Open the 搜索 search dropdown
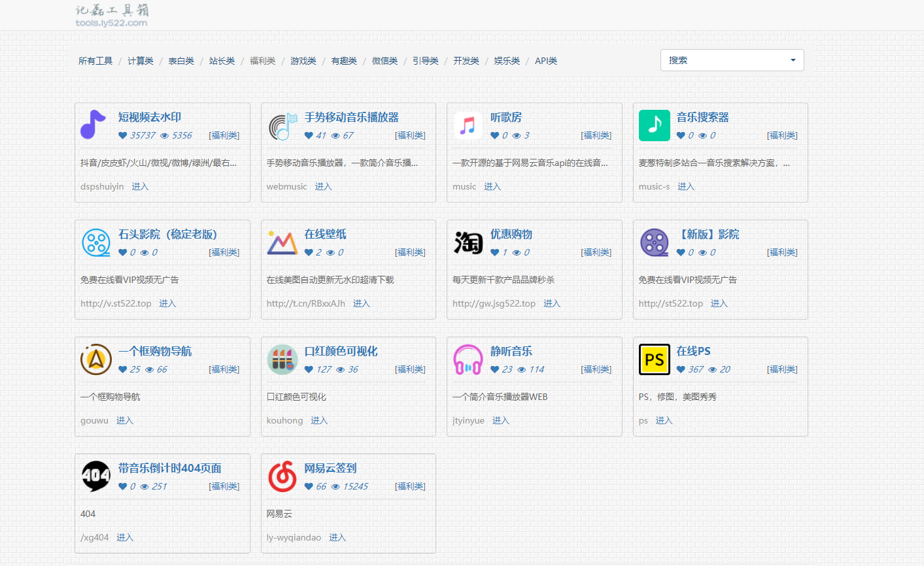Image resolution: width=924 pixels, height=566 pixels. tap(731, 60)
